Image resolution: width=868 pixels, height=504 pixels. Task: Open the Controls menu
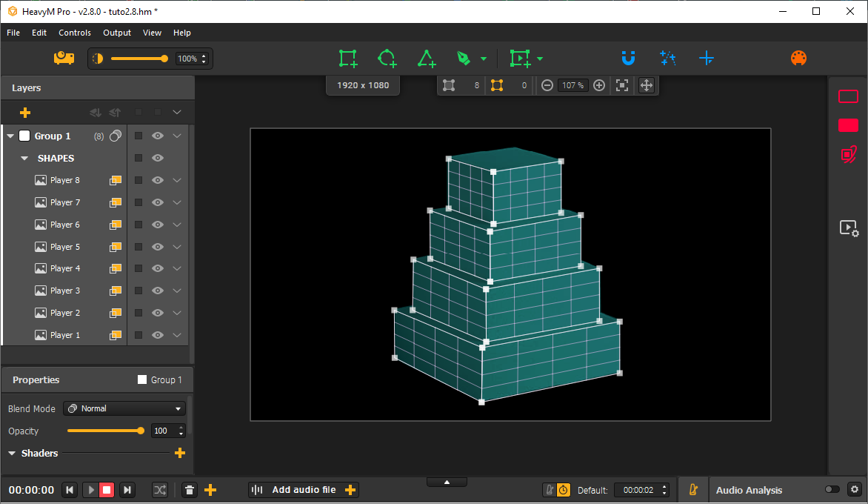coord(74,33)
